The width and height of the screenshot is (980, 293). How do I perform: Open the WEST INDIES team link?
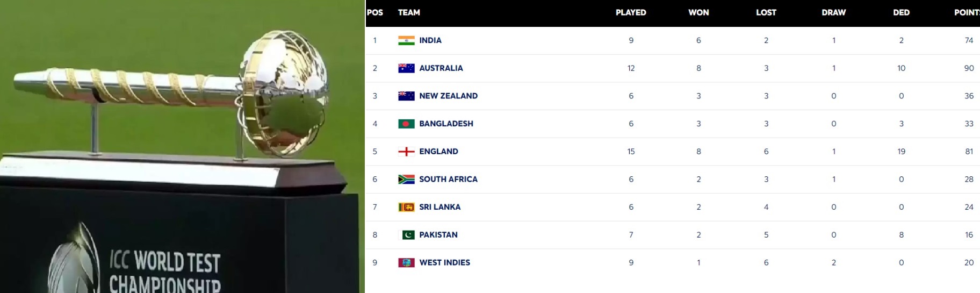point(445,263)
